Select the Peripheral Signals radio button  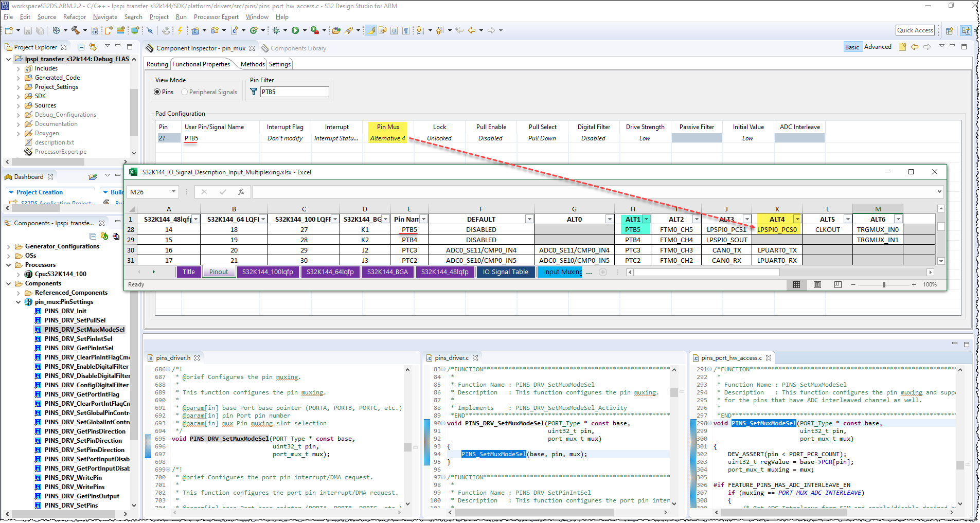tap(184, 92)
